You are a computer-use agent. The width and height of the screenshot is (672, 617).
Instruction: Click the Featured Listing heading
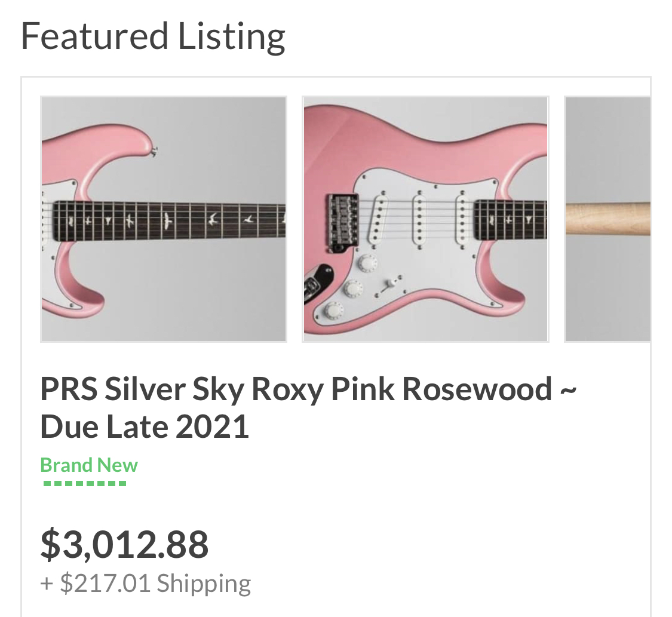(153, 36)
